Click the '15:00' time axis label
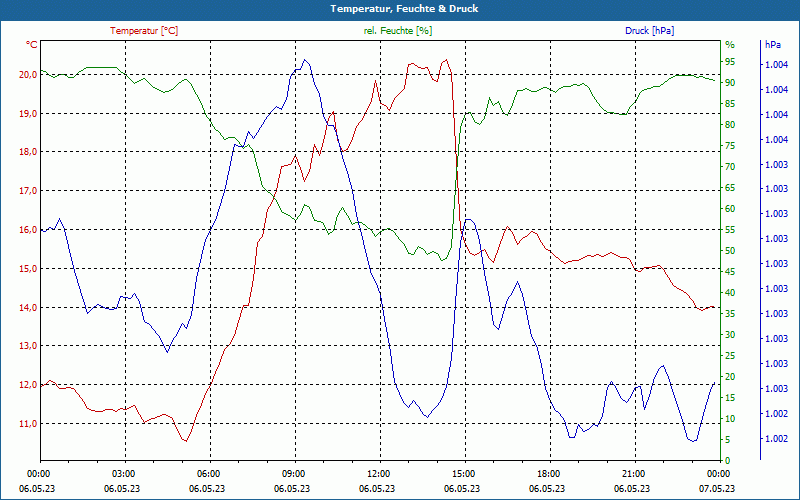Image resolution: width=800 pixels, height=500 pixels. pyautogui.click(x=464, y=473)
